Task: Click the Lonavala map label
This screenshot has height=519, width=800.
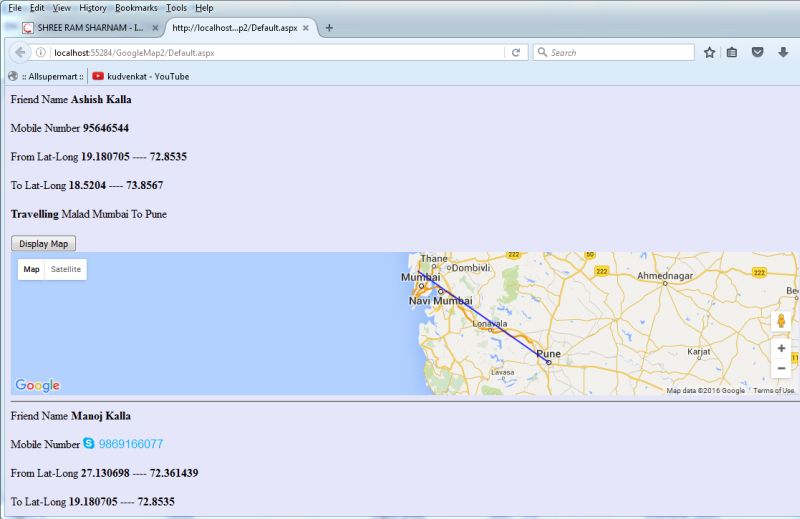Action: pos(490,324)
